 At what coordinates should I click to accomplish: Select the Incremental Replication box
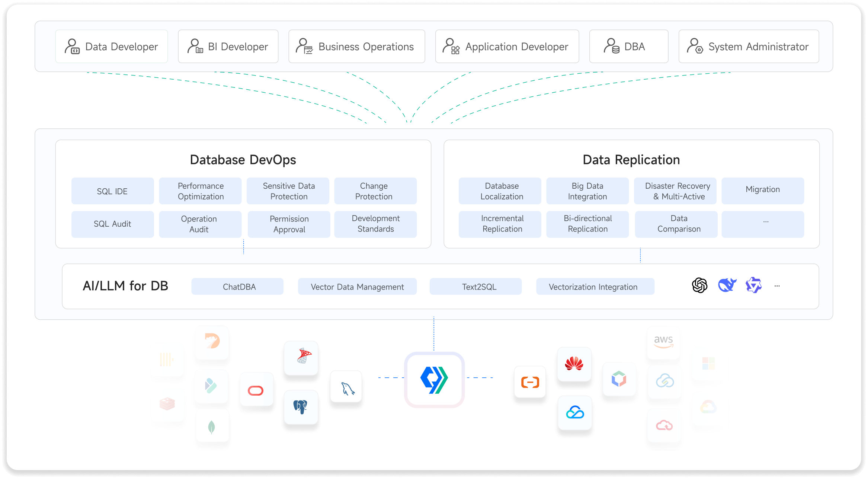500,224
